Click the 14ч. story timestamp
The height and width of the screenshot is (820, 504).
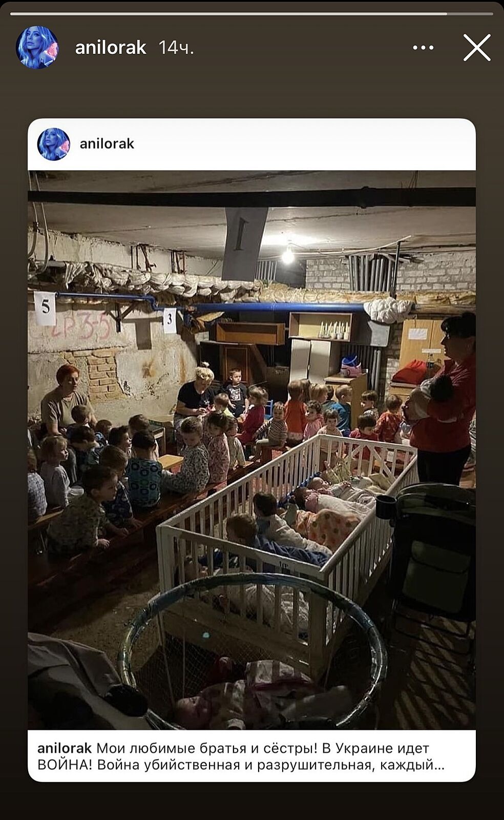coord(176,48)
